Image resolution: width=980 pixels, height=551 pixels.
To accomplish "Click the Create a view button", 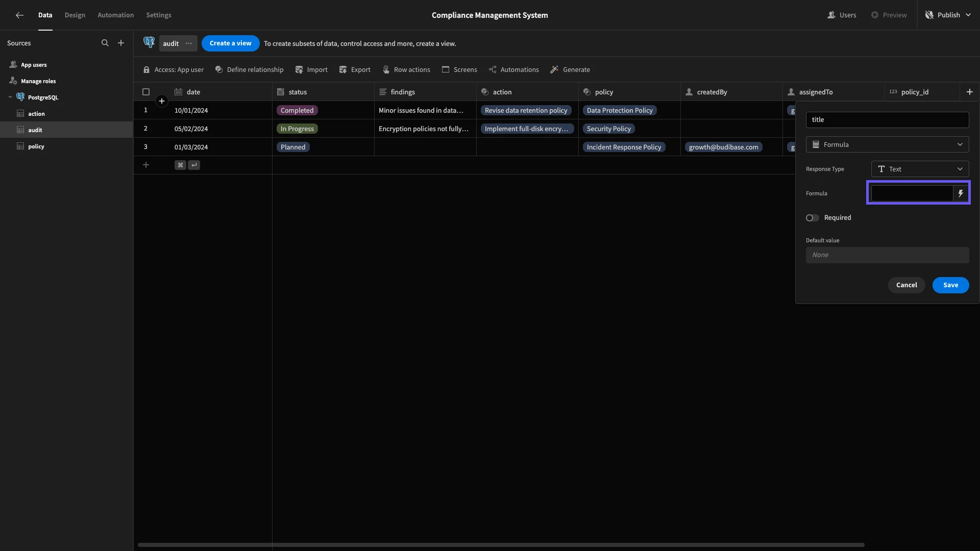I will point(230,43).
